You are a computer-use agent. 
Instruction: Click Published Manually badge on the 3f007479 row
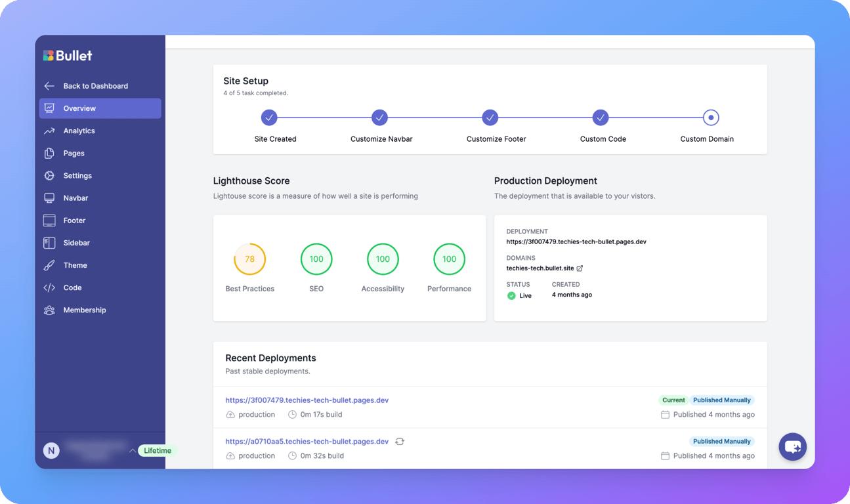[x=722, y=400]
